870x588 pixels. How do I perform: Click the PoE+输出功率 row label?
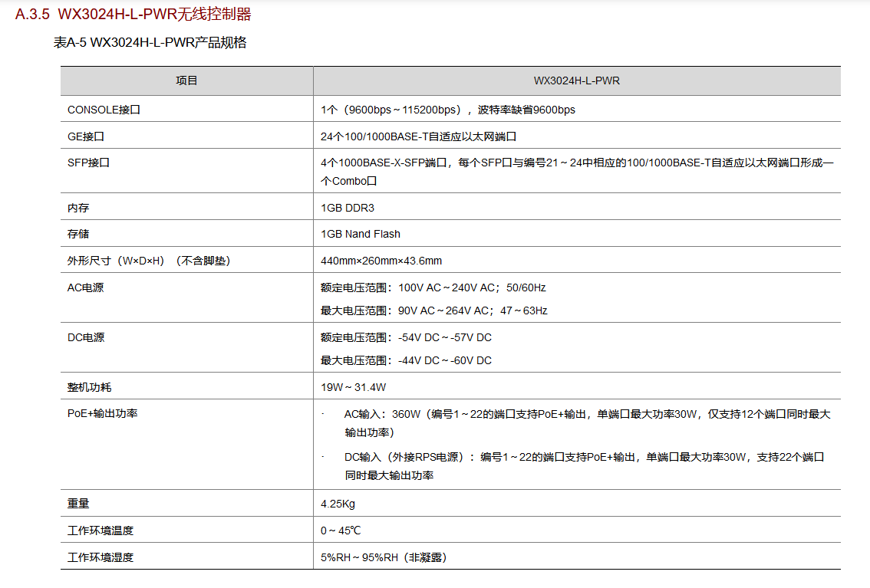coord(103,413)
